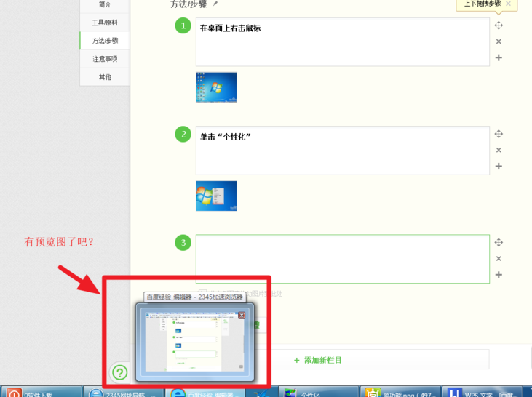Viewport: 532px width, 397px height.
Task: Click the move handle for step 3
Action: (x=499, y=242)
